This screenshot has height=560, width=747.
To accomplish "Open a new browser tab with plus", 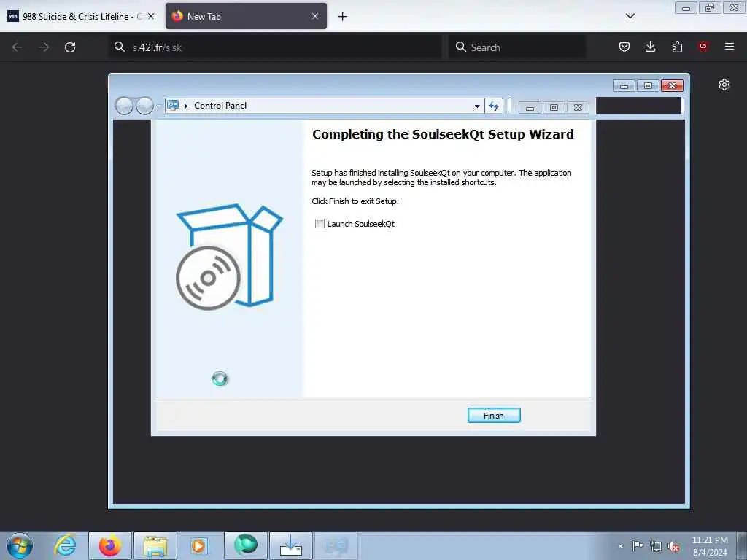I will click(x=343, y=17).
